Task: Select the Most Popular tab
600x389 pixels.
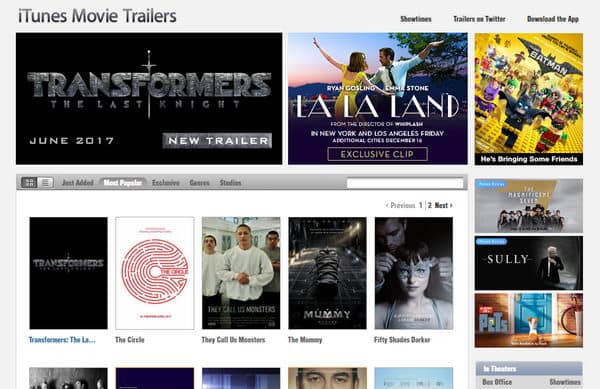Action: 122,183
